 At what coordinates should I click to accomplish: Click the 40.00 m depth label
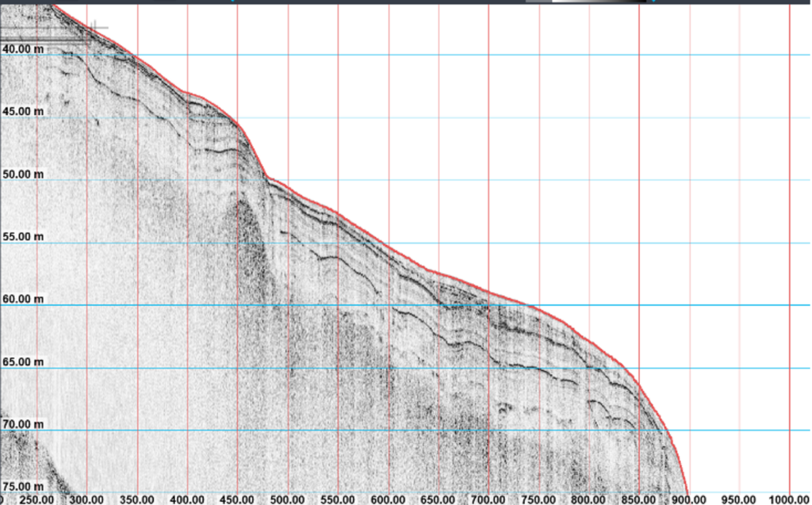(23, 49)
